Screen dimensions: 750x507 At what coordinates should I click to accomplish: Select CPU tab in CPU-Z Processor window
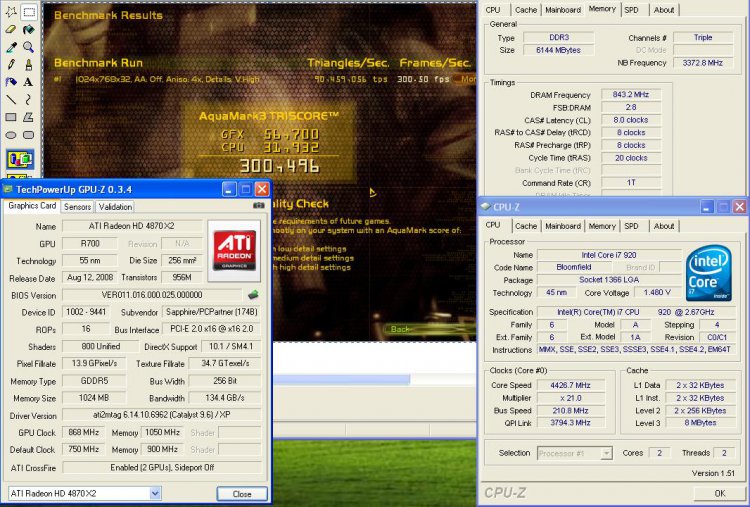[x=493, y=225]
